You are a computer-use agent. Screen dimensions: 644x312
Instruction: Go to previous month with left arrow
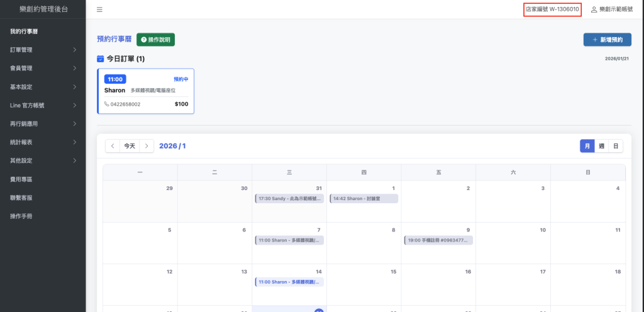(113, 146)
